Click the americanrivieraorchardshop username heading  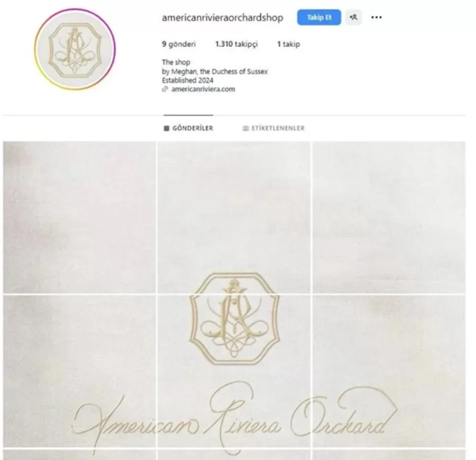[x=223, y=17]
